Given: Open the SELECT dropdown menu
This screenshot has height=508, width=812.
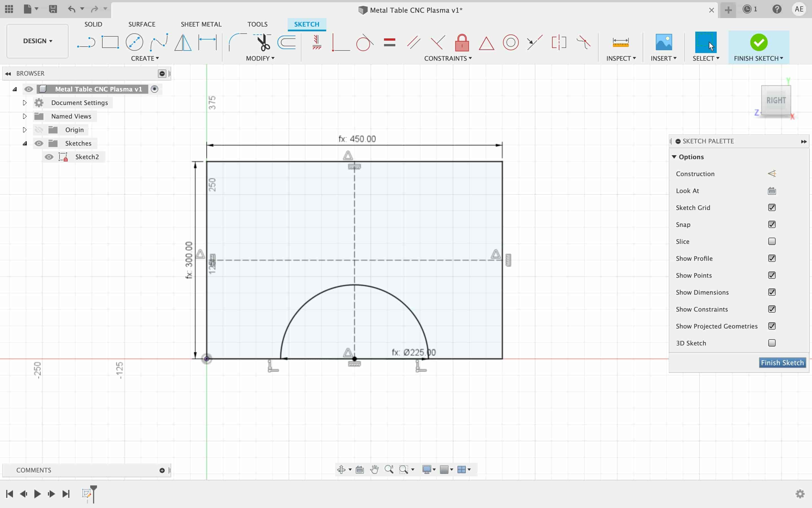Looking at the screenshot, I should (706, 58).
